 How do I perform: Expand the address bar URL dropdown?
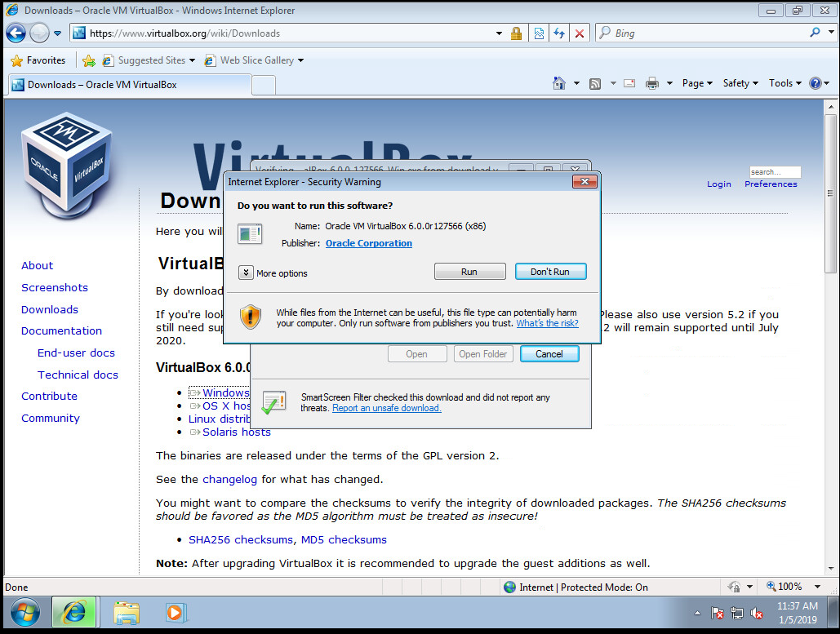coord(499,33)
